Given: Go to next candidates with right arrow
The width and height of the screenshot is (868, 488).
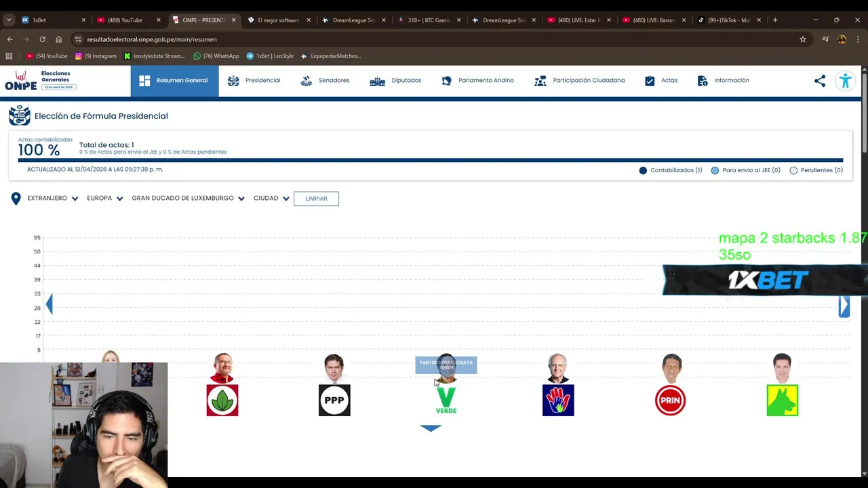Looking at the screenshot, I should tap(844, 306).
